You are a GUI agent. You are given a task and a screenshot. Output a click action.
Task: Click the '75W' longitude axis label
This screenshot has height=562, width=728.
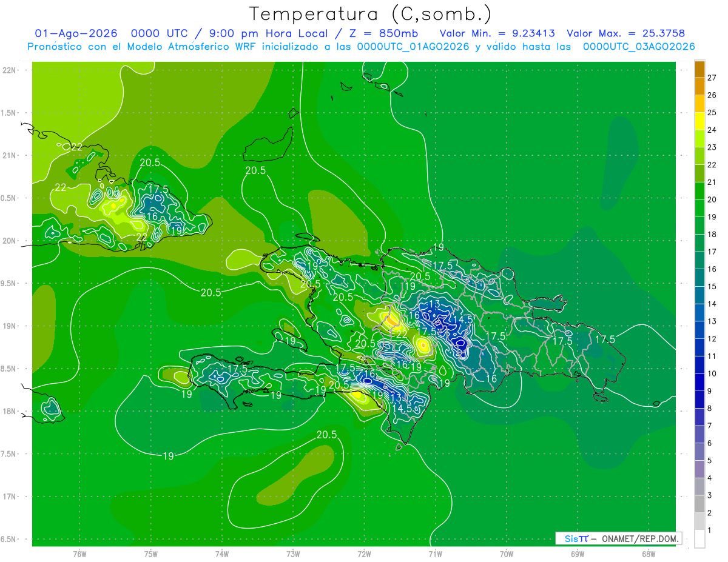click(x=151, y=554)
